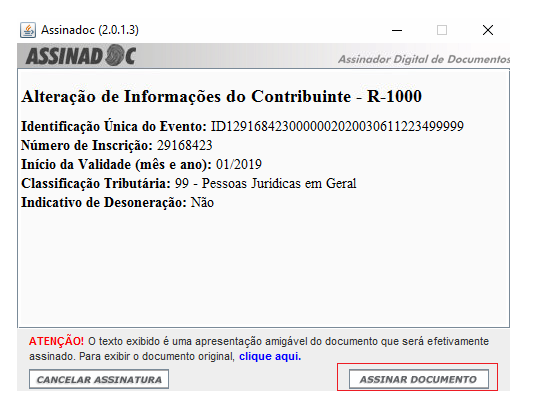This screenshot has width=533, height=410.
Task: Click the maximize window button
Action: 442,30
